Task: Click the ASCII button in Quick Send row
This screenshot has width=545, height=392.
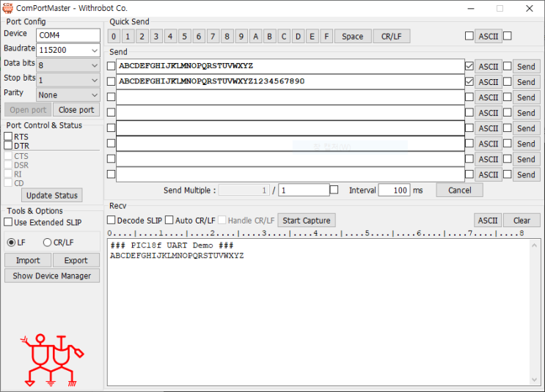Action: point(488,36)
